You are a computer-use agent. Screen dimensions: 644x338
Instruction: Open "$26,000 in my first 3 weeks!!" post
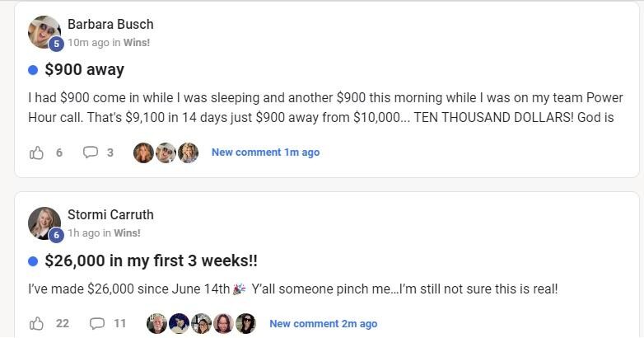tap(151, 261)
